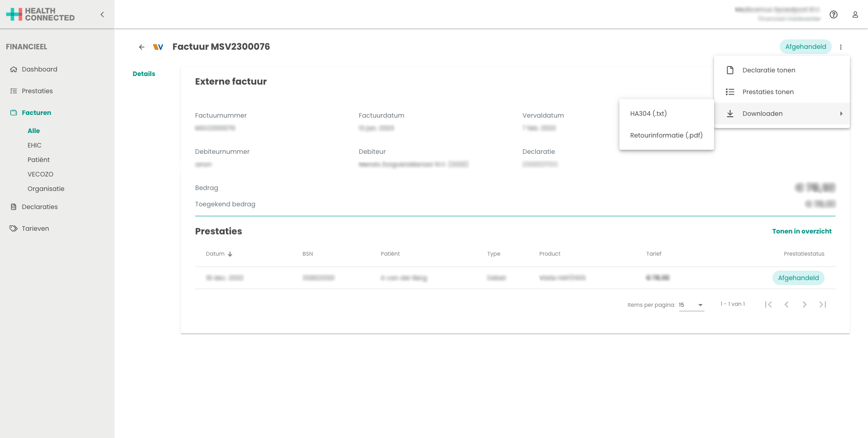Click the Tonen in overzicht link
The height and width of the screenshot is (438, 868).
pos(801,231)
